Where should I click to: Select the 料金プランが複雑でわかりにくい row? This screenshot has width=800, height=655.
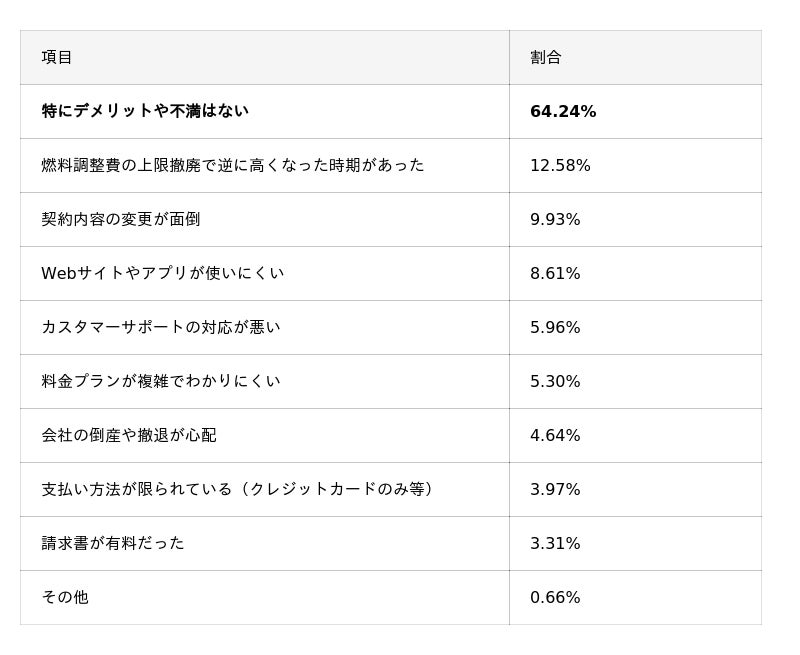pyautogui.click(x=161, y=381)
